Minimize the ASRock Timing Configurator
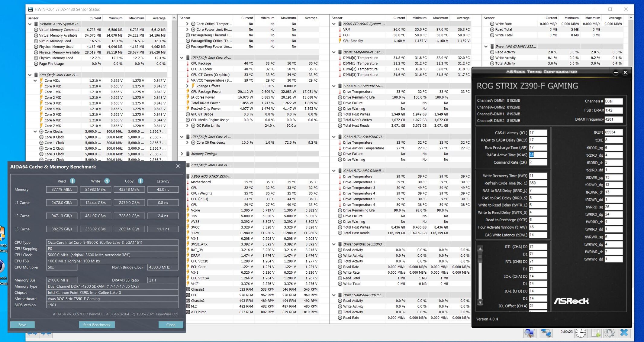 pos(616,73)
